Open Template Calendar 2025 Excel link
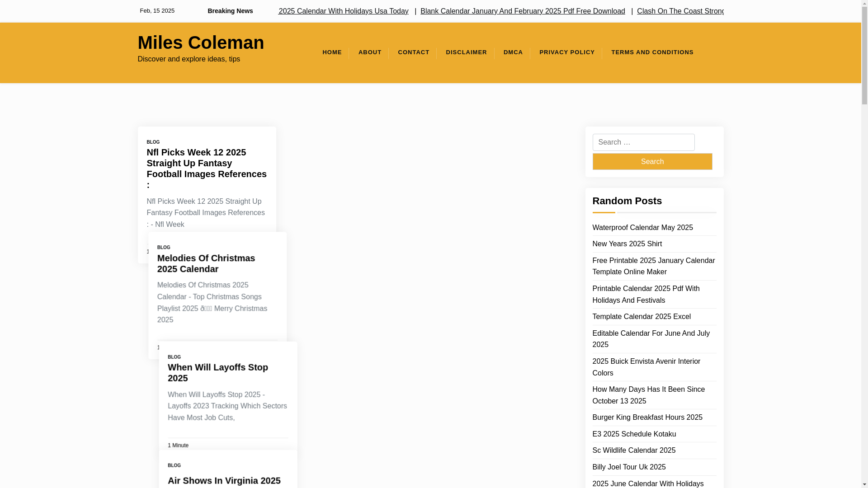The height and width of the screenshot is (488, 868). (x=641, y=317)
